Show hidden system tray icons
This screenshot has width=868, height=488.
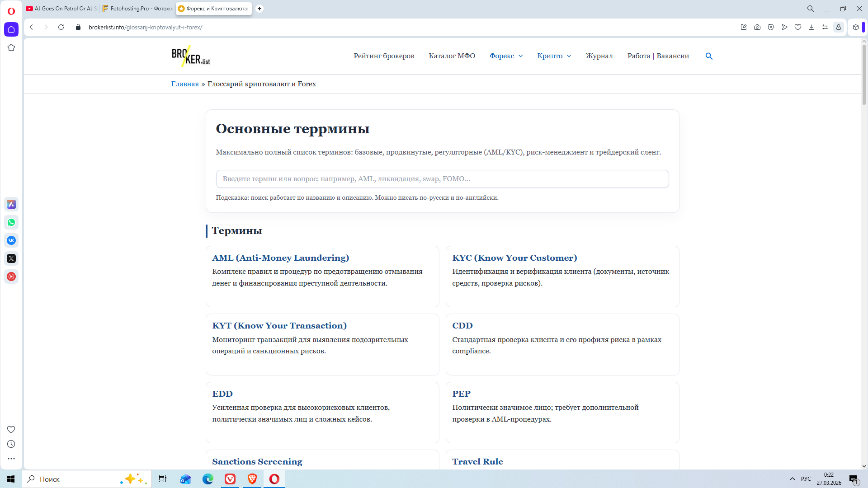coord(793,479)
